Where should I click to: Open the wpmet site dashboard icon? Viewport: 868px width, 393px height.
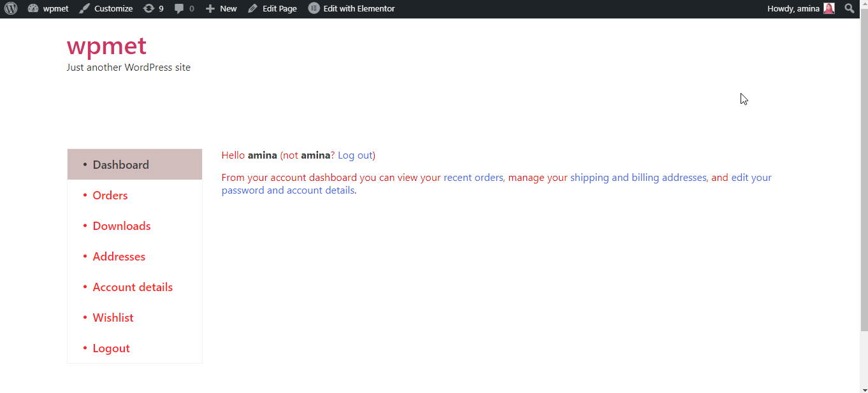pos(33,9)
